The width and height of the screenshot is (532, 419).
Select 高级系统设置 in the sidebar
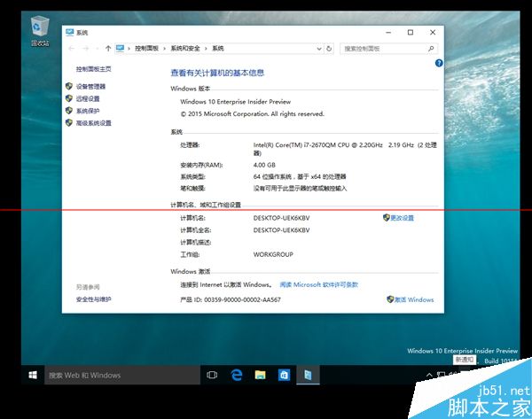point(93,124)
